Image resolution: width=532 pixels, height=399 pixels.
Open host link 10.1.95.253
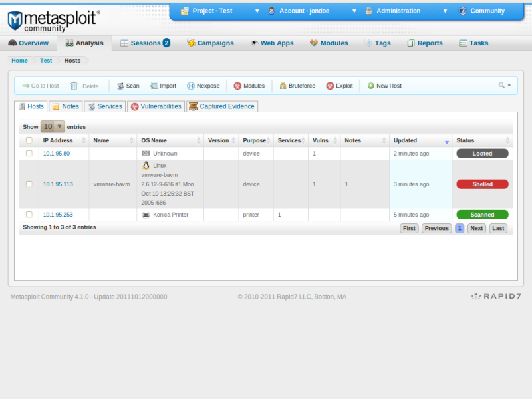point(58,215)
